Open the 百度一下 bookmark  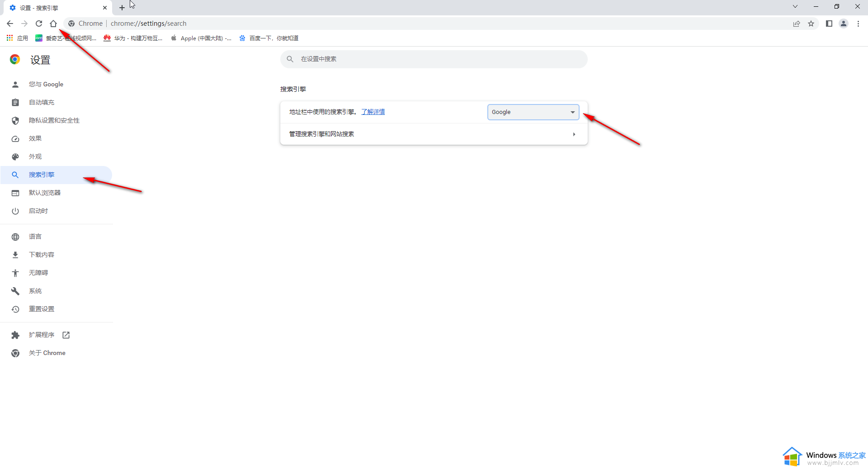pos(269,38)
